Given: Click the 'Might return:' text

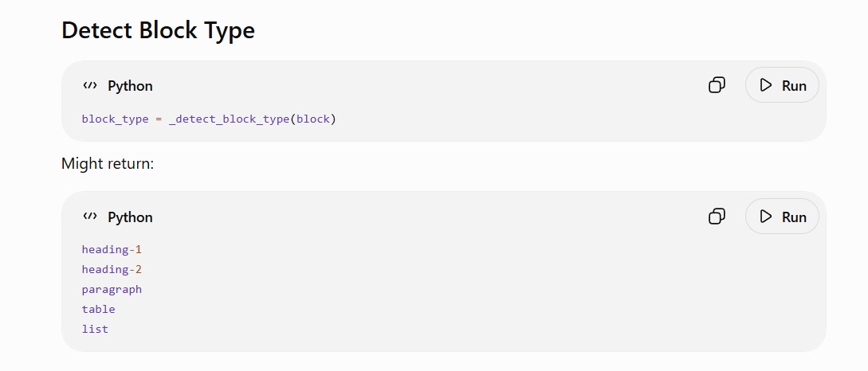Looking at the screenshot, I should [108, 164].
